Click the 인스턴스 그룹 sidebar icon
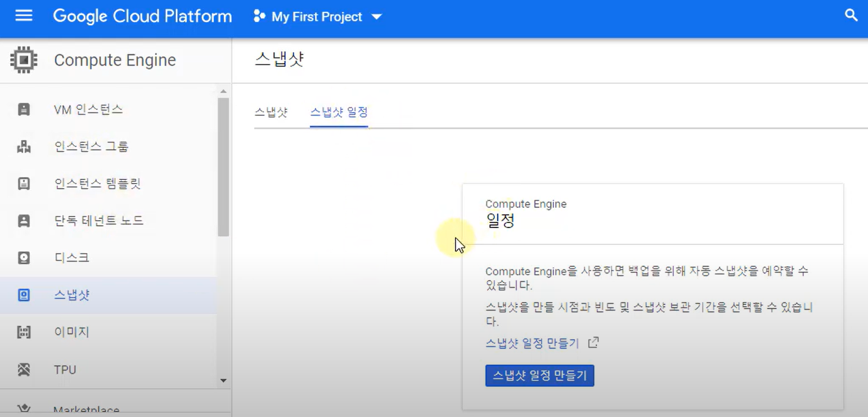The image size is (868, 417). coord(24,146)
